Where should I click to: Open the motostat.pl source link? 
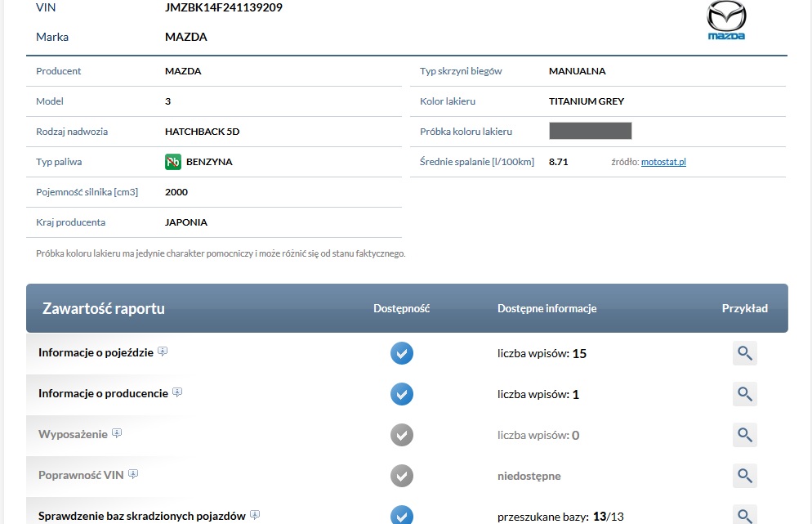tap(663, 162)
